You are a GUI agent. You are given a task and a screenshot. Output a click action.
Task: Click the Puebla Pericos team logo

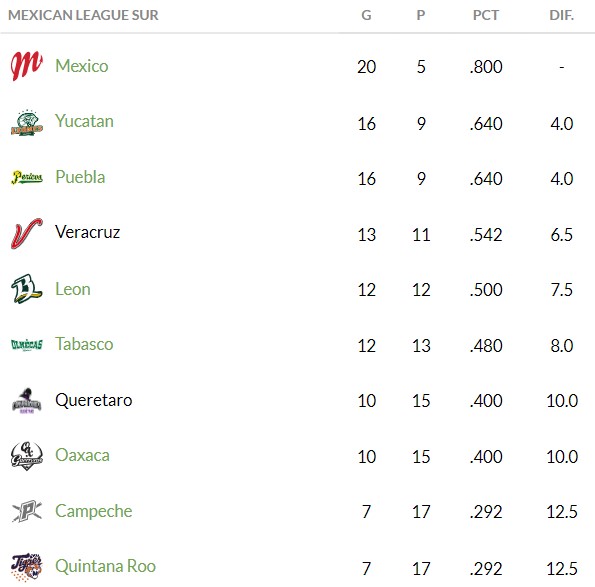tap(27, 177)
